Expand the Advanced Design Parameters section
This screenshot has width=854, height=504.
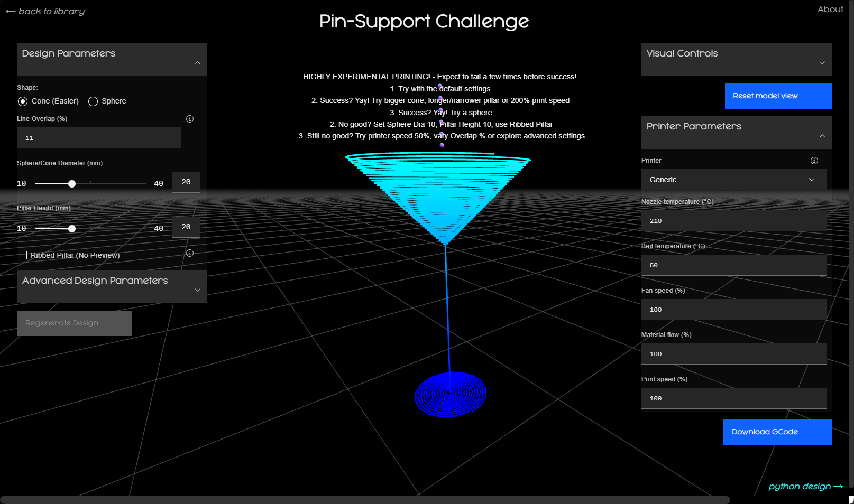[x=198, y=290]
